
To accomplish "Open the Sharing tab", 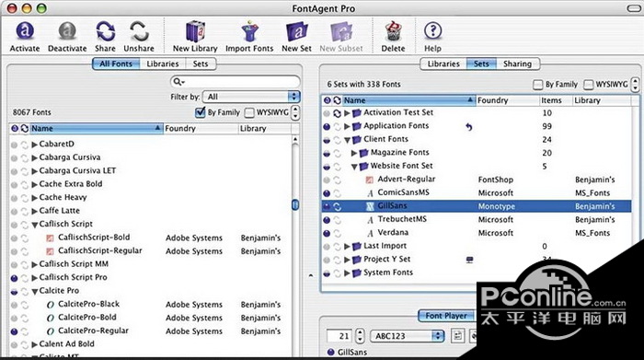I will pyautogui.click(x=517, y=64).
